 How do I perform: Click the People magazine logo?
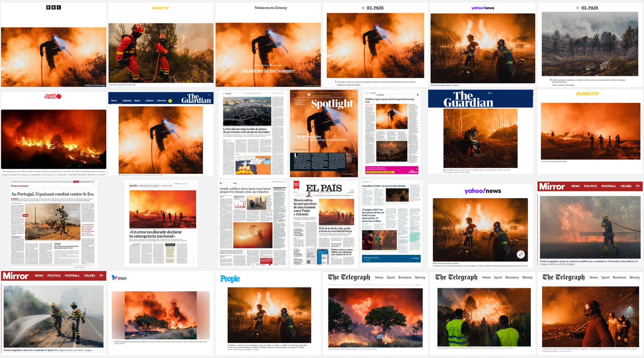230,279
